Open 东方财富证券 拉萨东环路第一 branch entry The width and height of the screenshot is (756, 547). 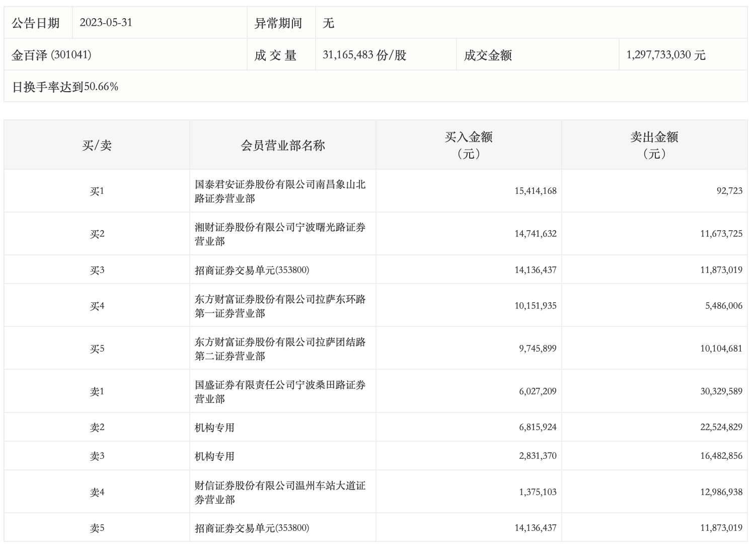tap(280, 306)
